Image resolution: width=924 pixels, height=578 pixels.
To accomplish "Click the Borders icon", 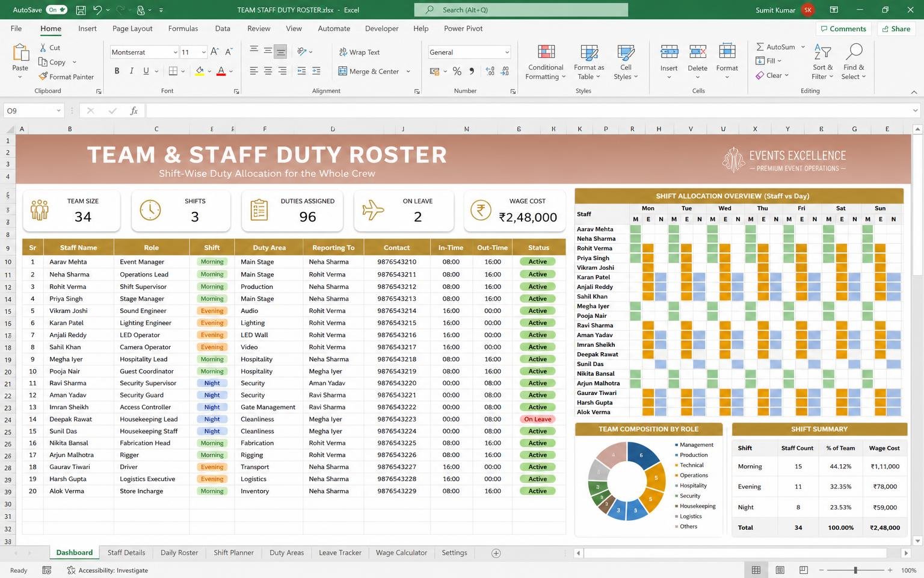I will point(173,71).
